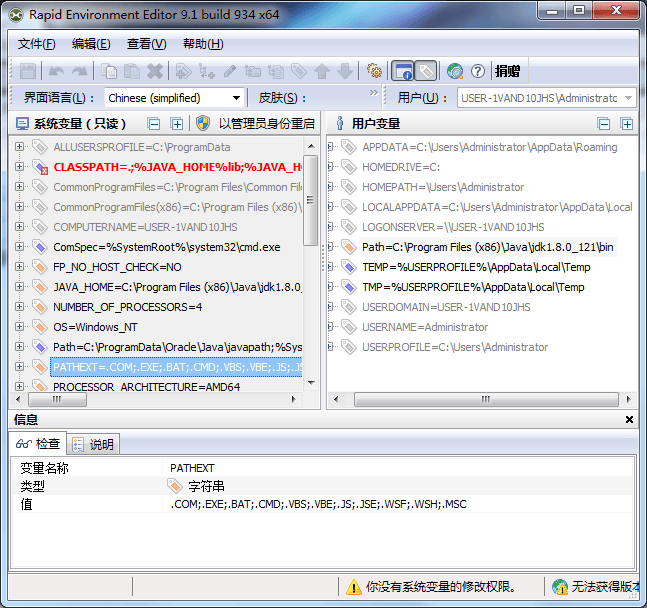
Task: Toggle the info panel display button
Action: (x=402, y=71)
